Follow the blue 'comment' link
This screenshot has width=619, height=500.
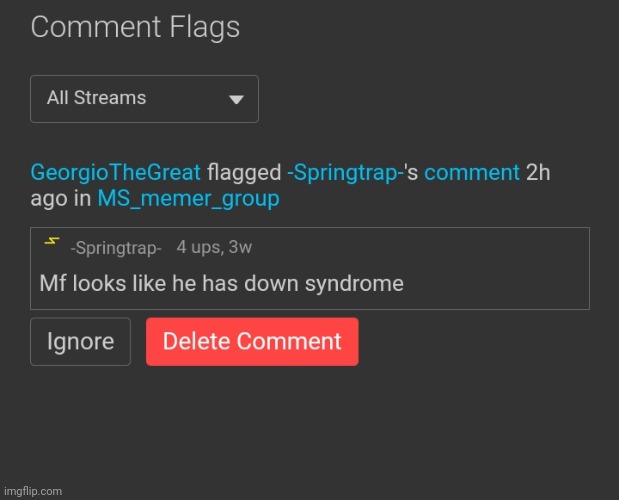click(472, 172)
